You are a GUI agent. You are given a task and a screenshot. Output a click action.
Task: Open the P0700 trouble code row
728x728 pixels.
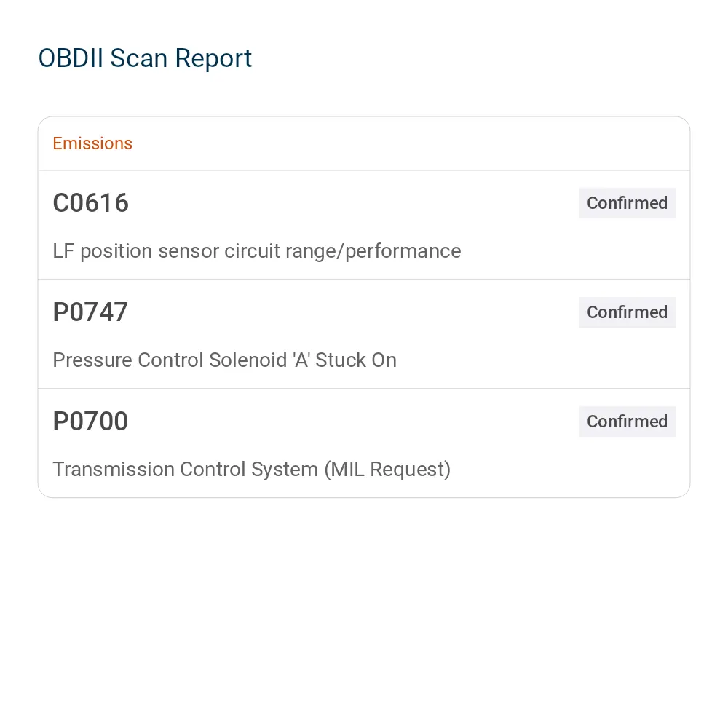(364, 443)
